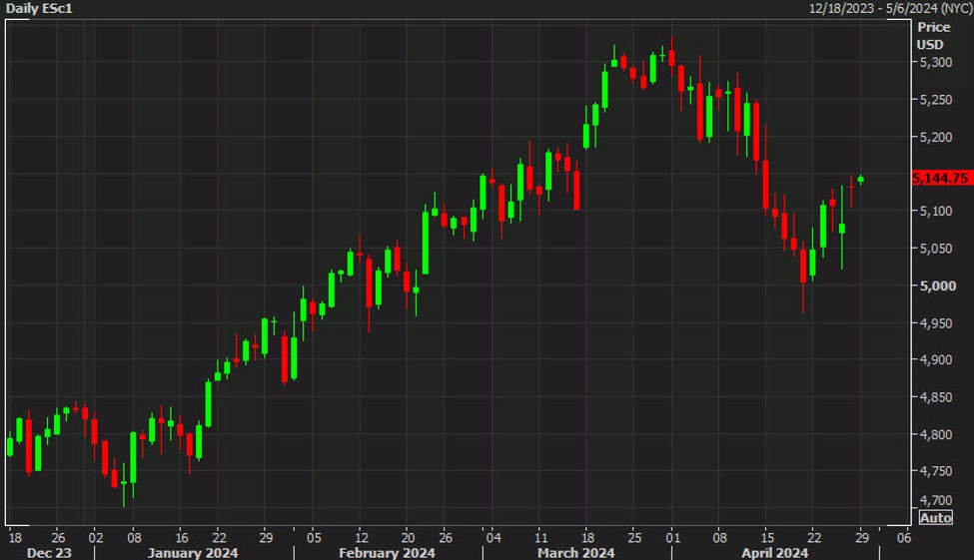Click the 5,250 price axis label

click(935, 100)
